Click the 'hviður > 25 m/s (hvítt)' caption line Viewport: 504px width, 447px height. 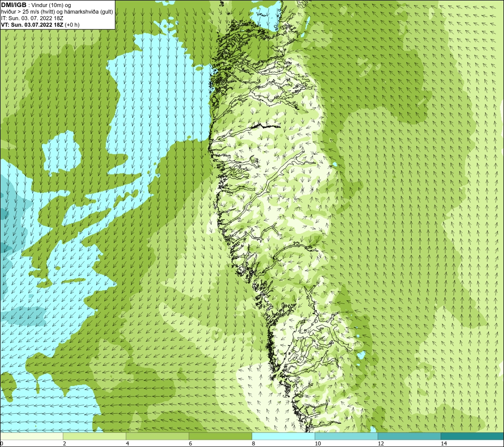point(57,12)
